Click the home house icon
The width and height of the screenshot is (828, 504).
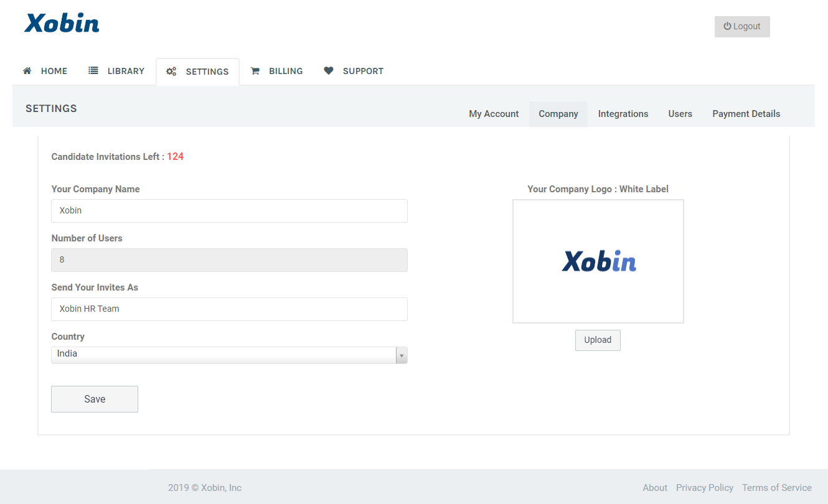pos(27,71)
